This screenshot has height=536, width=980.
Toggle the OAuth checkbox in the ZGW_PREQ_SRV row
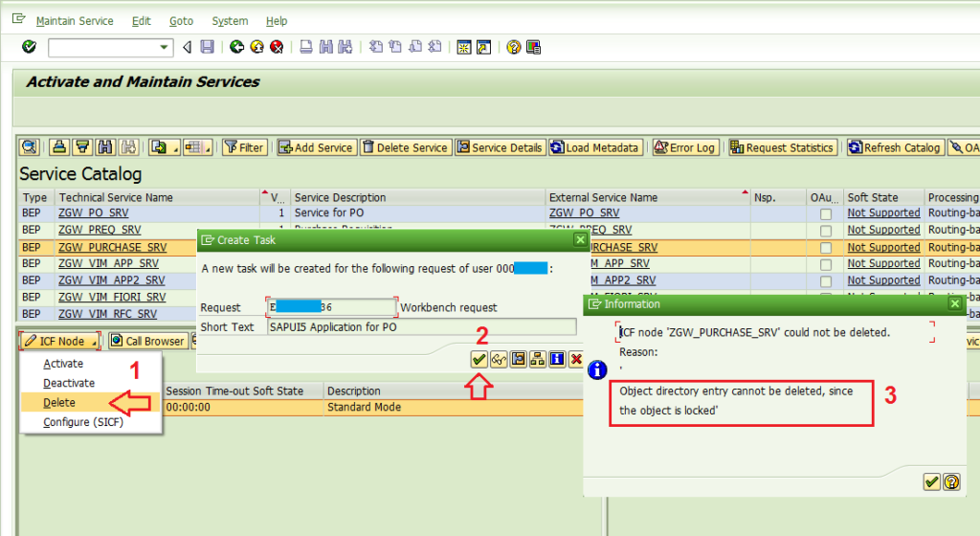click(826, 231)
